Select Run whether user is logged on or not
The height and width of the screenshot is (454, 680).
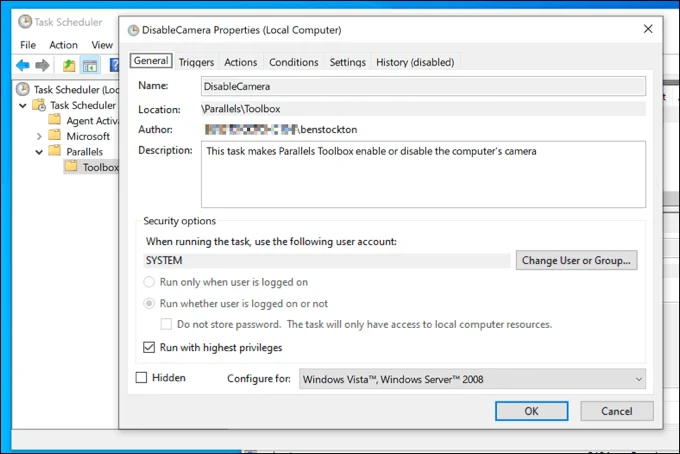coord(149,304)
